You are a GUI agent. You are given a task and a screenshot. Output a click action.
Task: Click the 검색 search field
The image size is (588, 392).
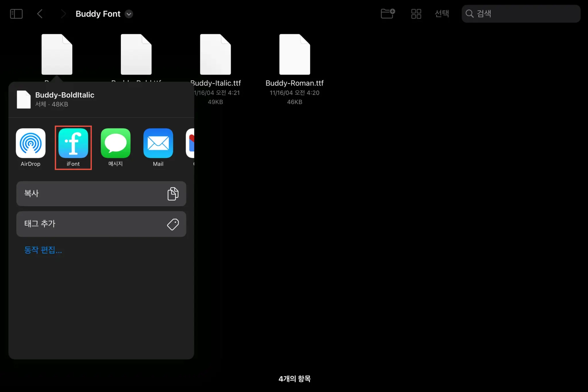[520, 14]
